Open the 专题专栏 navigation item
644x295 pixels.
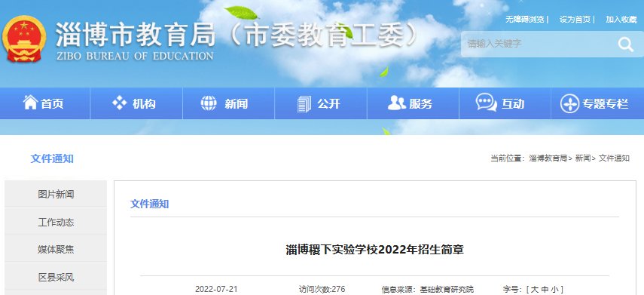[x=597, y=103]
